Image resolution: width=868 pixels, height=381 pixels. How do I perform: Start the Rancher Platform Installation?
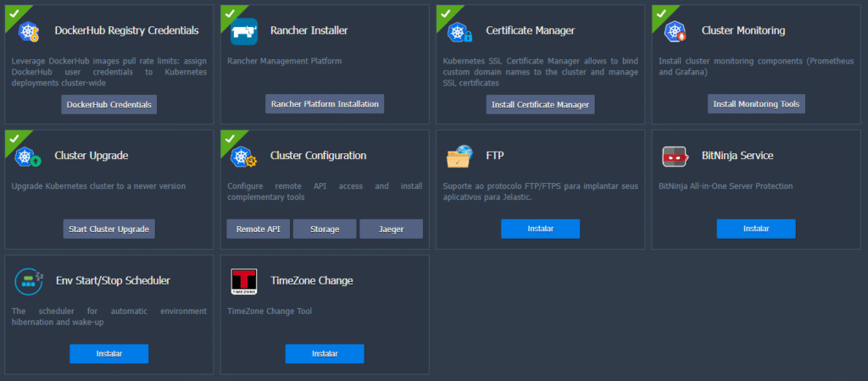325,104
